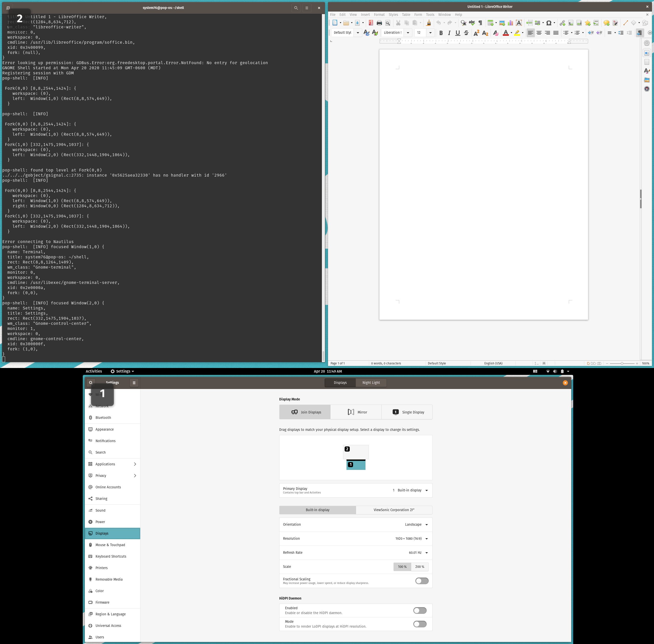Click Clear Direct Formatting icon

point(495,33)
